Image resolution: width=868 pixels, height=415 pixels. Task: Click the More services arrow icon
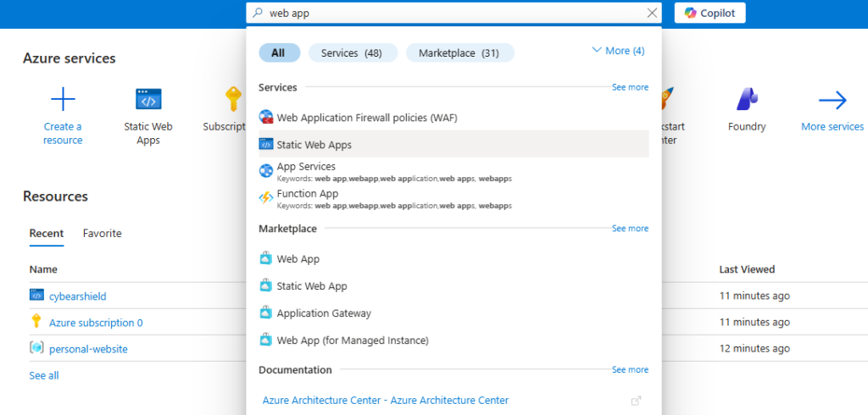click(x=832, y=100)
